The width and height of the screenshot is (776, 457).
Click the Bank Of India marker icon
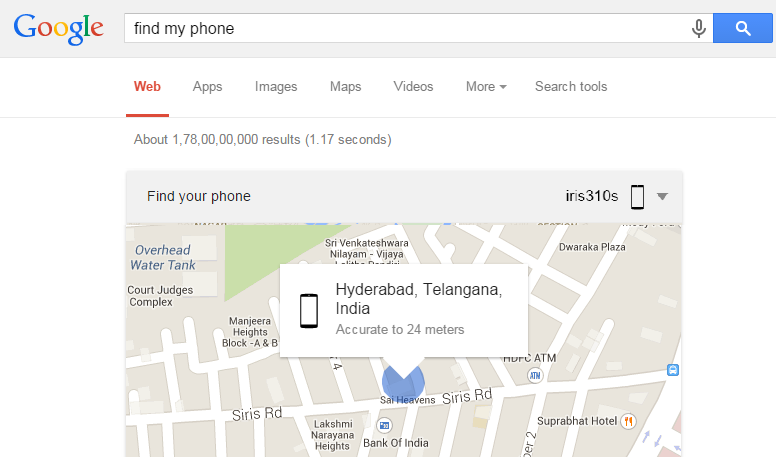tap(385, 425)
